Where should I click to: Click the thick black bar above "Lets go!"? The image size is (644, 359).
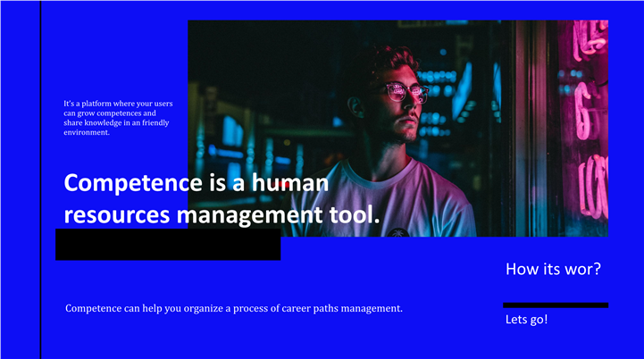pyautogui.click(x=556, y=305)
